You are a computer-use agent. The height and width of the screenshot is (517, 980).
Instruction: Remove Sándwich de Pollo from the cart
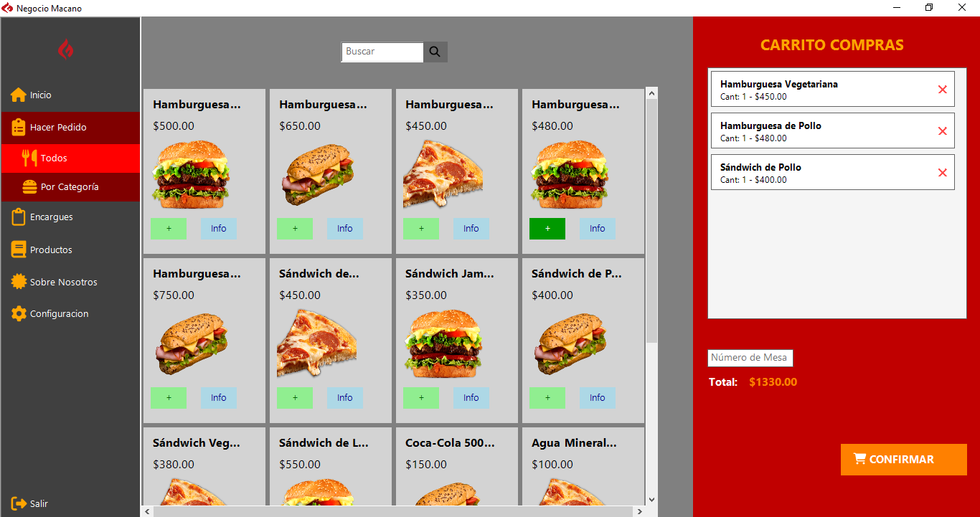pyautogui.click(x=943, y=173)
